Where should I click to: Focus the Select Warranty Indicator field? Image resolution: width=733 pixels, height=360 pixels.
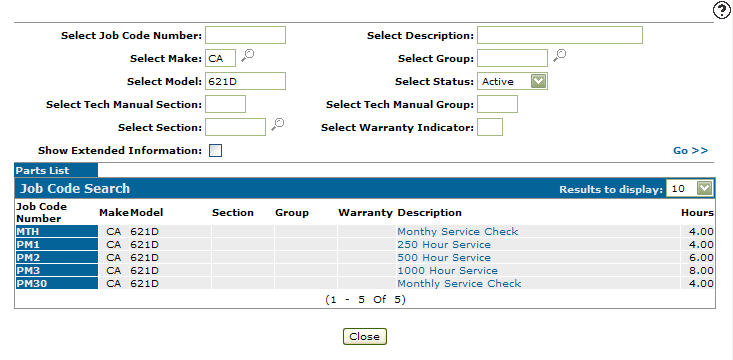[490, 127]
